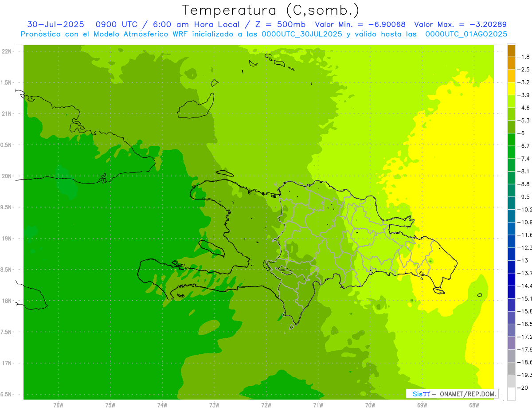Select the '-4.6' colorbar label
The width and height of the screenshot is (532, 411).
[524, 108]
